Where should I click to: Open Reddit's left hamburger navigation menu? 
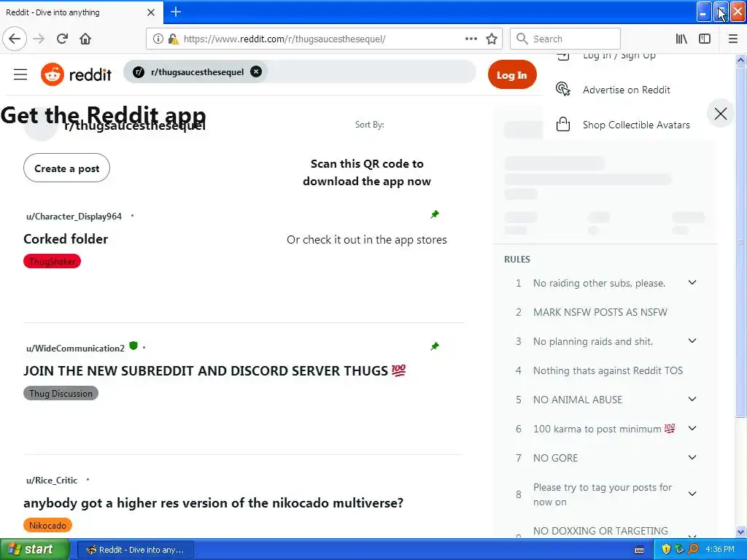point(20,74)
